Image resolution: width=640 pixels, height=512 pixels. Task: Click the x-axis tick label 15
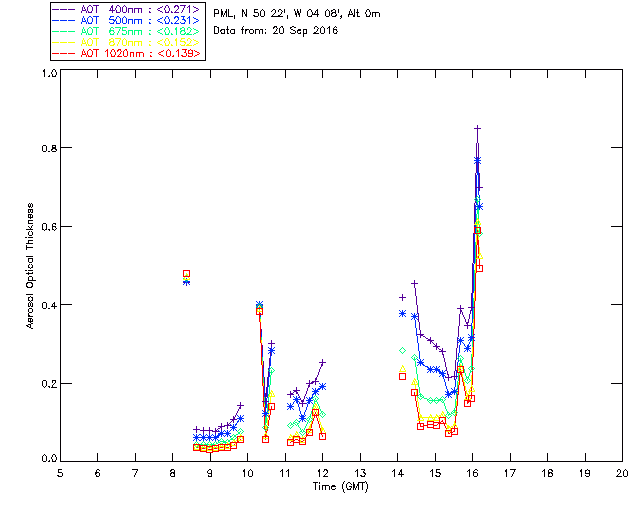pyautogui.click(x=435, y=473)
